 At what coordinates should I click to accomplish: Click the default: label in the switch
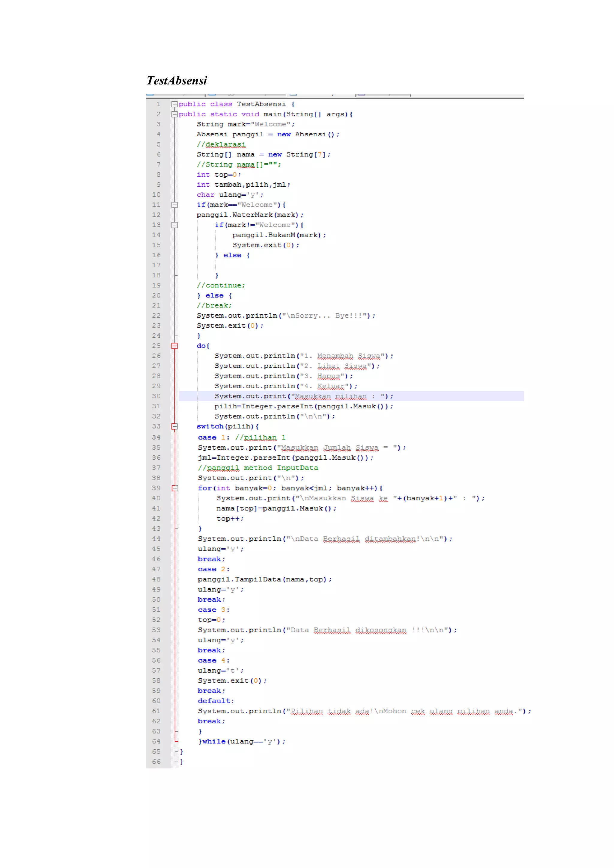(216, 701)
